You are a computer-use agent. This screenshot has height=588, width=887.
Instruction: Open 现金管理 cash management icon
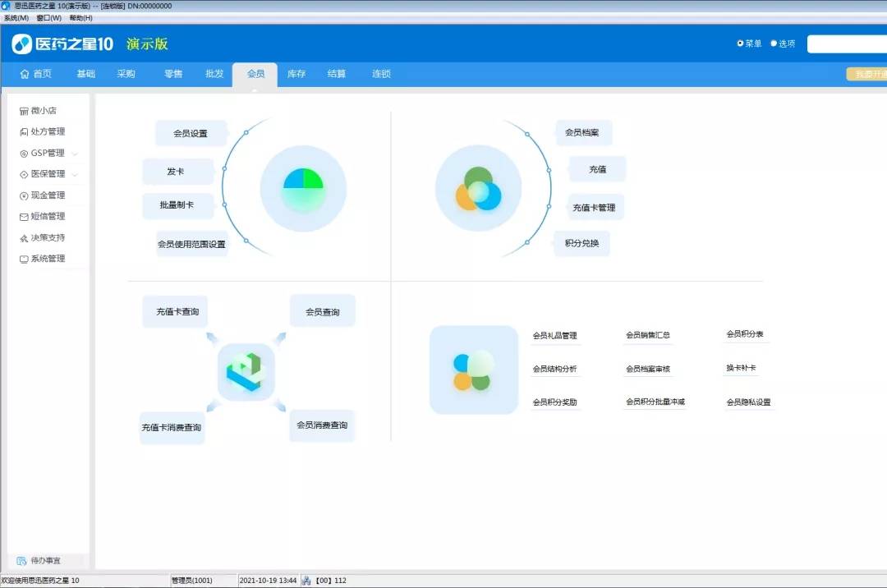pyautogui.click(x=24, y=195)
